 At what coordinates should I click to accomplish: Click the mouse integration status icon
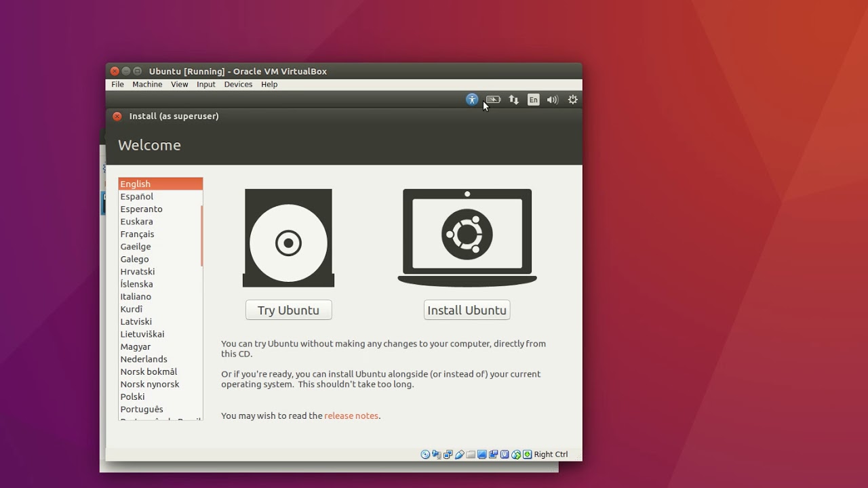pyautogui.click(x=516, y=454)
